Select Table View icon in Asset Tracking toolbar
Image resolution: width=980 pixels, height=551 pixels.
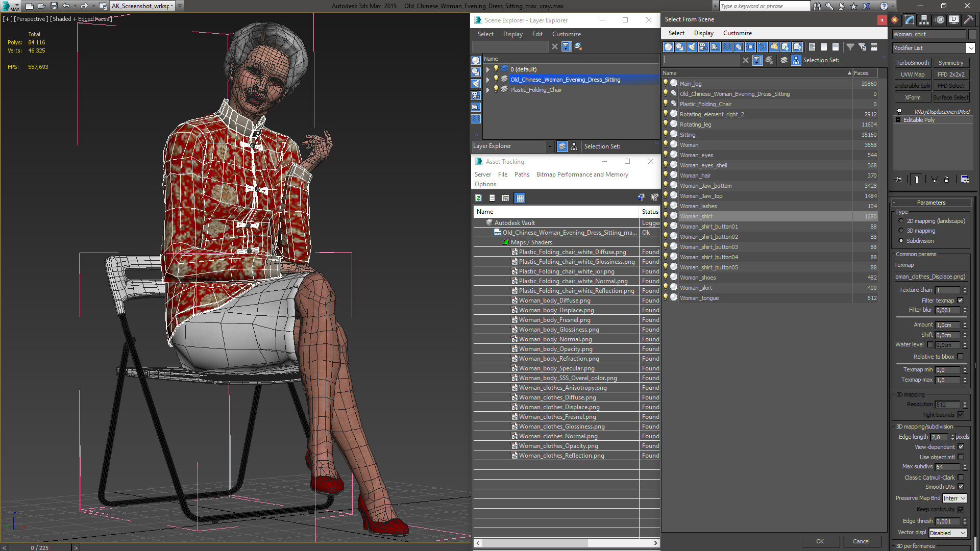(x=520, y=198)
